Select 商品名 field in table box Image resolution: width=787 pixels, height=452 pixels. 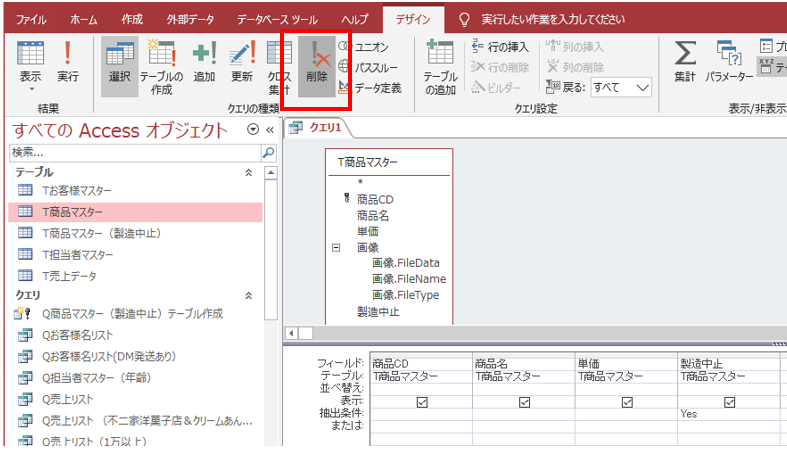pyautogui.click(x=372, y=216)
